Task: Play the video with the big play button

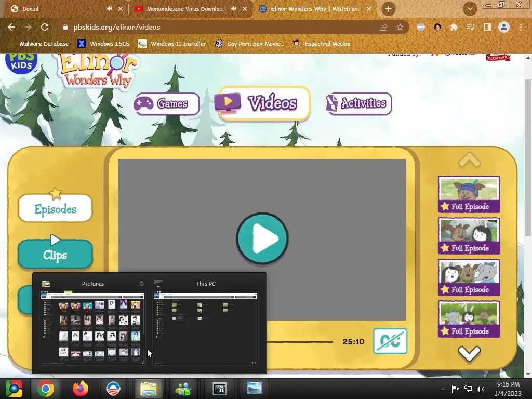Action: click(x=262, y=238)
